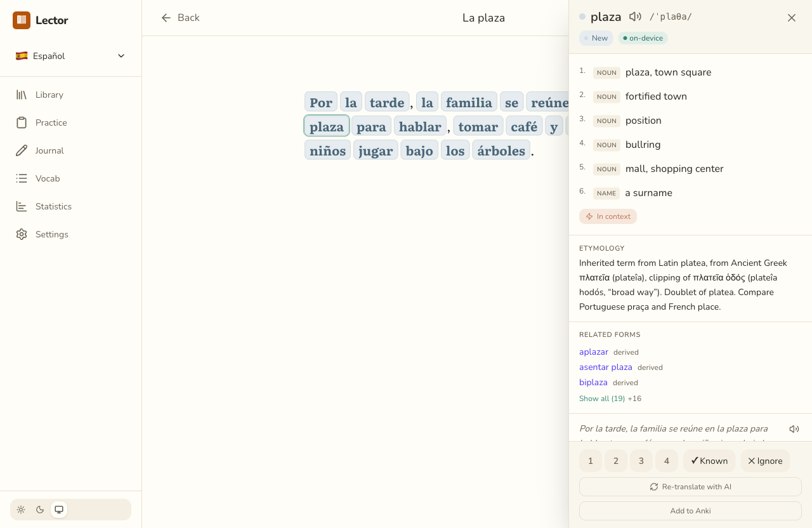Add plaza to Anki

[x=690, y=511]
